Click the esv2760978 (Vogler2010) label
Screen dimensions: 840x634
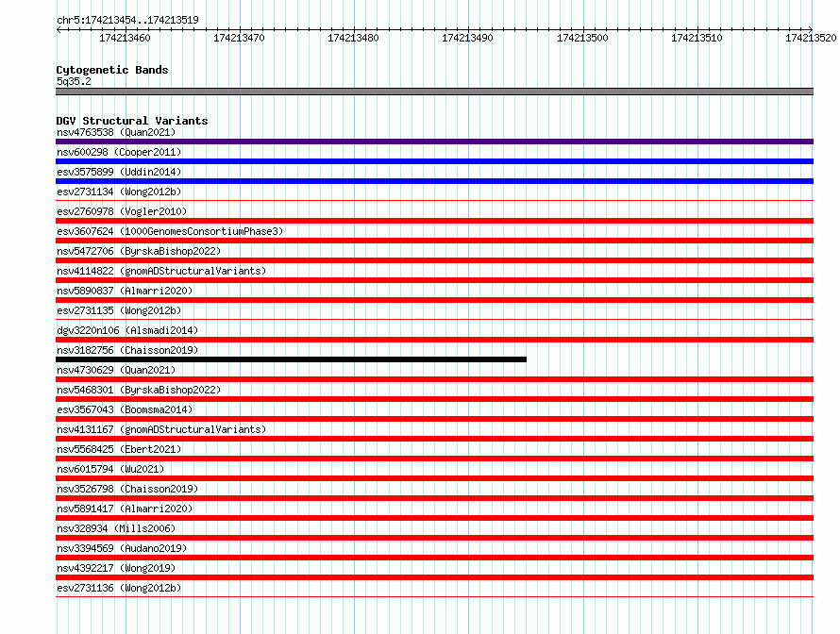pyautogui.click(x=122, y=211)
